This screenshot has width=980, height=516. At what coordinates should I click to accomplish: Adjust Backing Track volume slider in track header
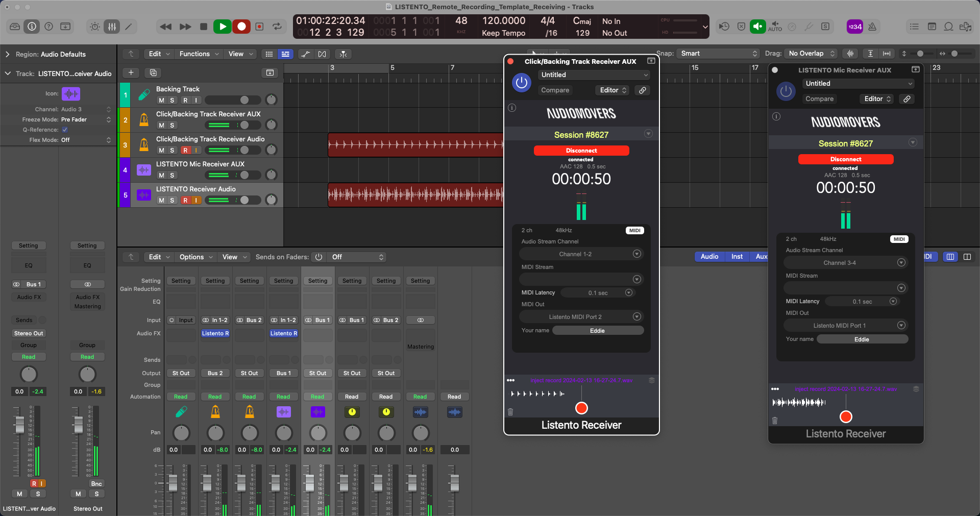coord(233,100)
